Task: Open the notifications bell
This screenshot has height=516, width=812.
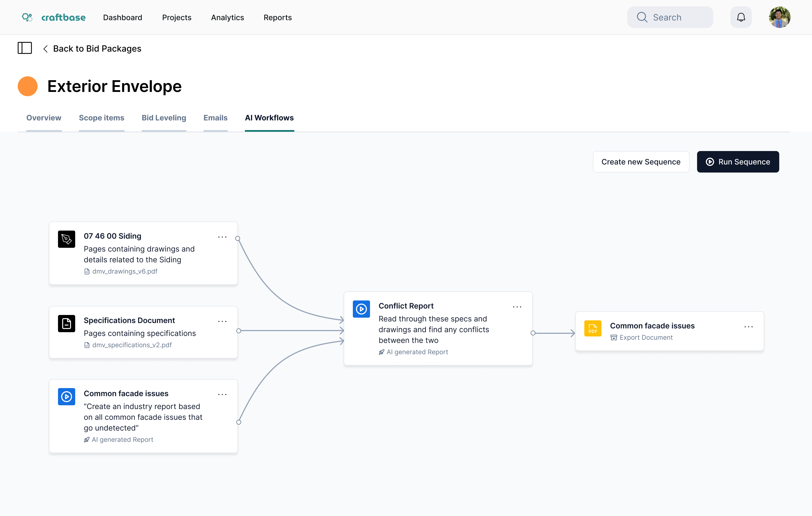Action: [741, 17]
